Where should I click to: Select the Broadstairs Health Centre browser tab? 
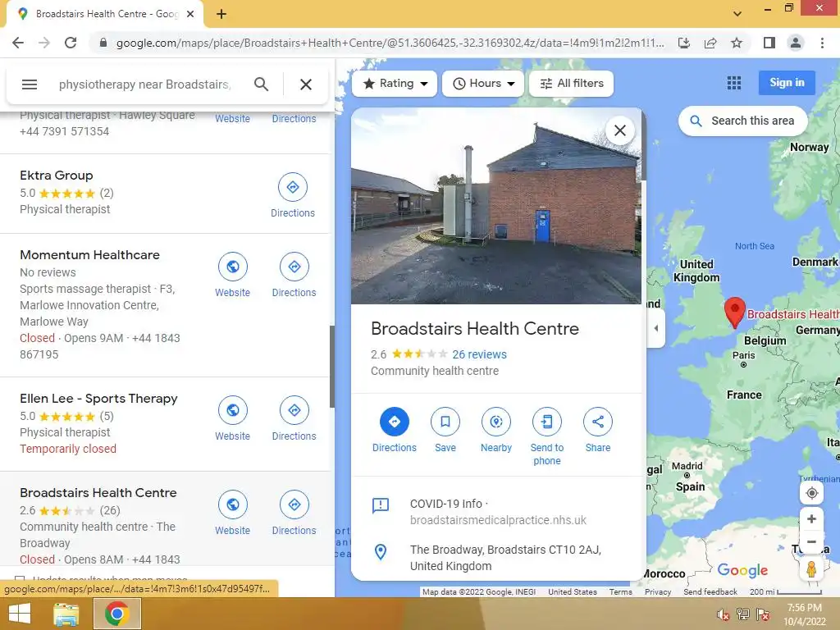click(x=105, y=14)
